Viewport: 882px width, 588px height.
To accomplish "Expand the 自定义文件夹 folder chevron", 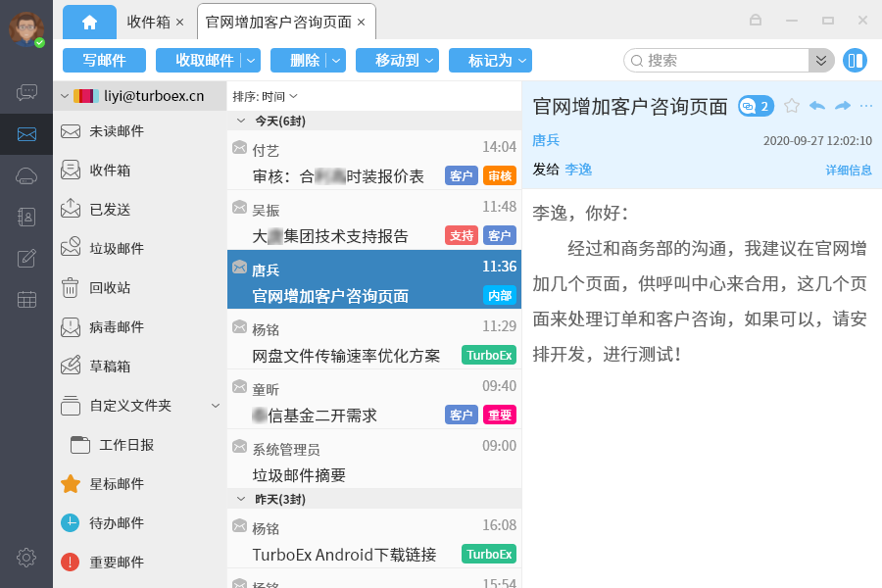I will pos(216,406).
